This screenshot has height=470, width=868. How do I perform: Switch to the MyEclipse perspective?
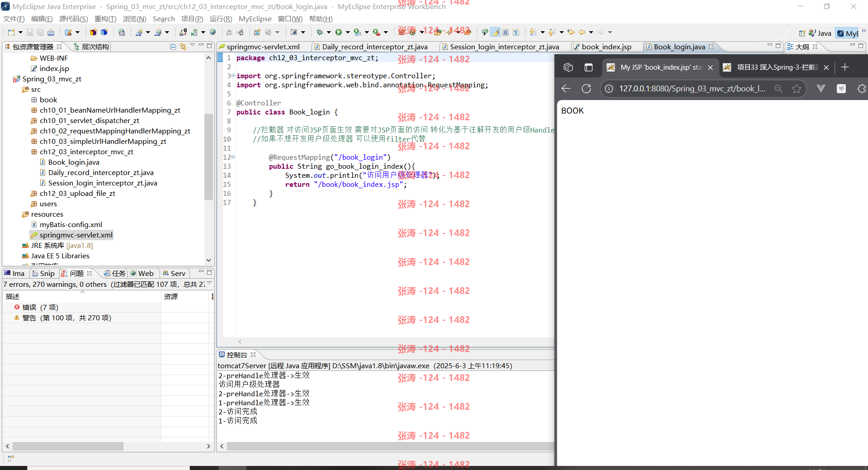click(x=848, y=33)
